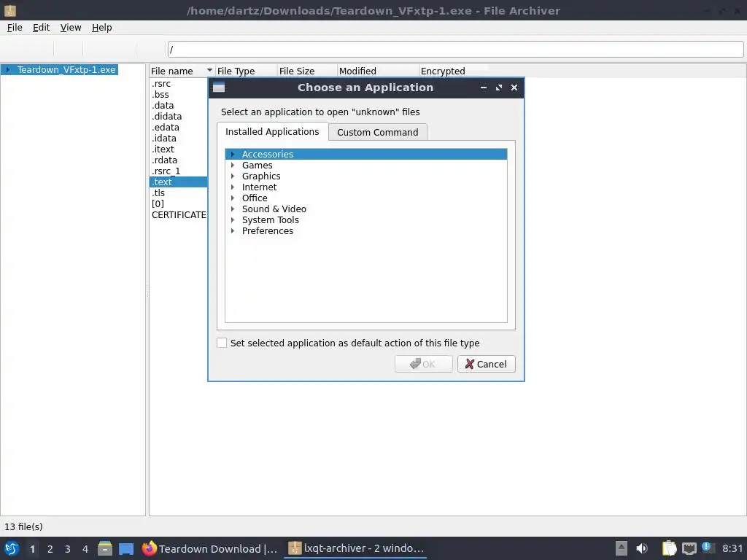Click the show desktop icon in taskbar
The image size is (747, 560).
pyautogui.click(x=125, y=549)
